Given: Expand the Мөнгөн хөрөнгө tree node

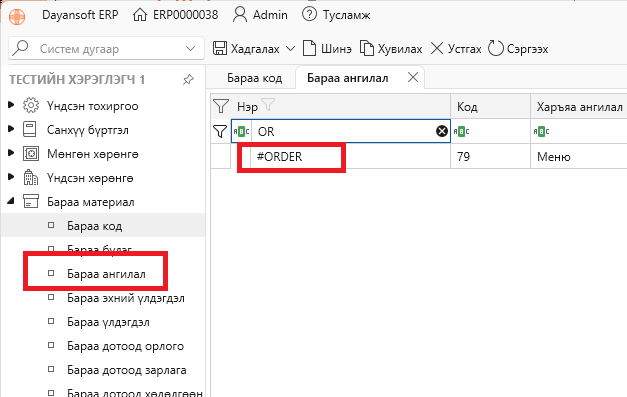Looking at the screenshot, I should 11,153.
